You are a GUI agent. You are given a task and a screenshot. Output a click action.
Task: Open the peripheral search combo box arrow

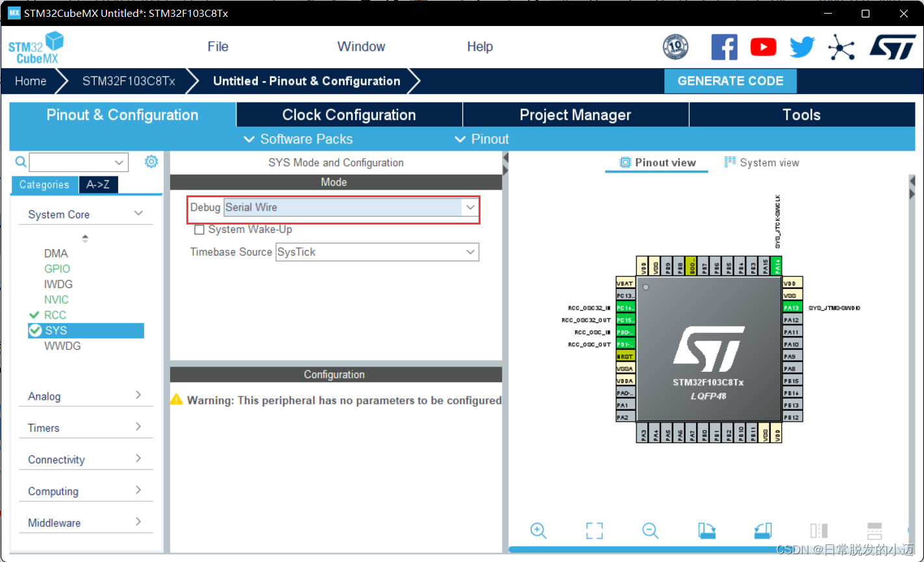[x=119, y=162]
